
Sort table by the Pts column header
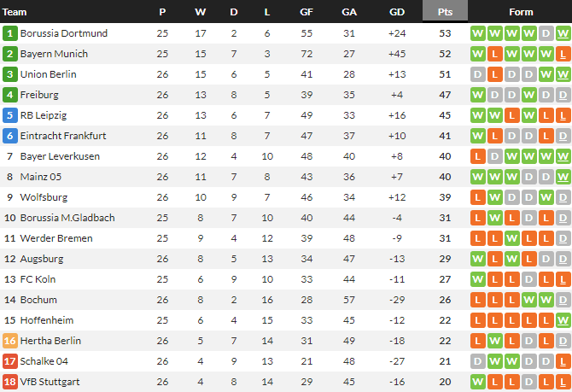coord(445,12)
